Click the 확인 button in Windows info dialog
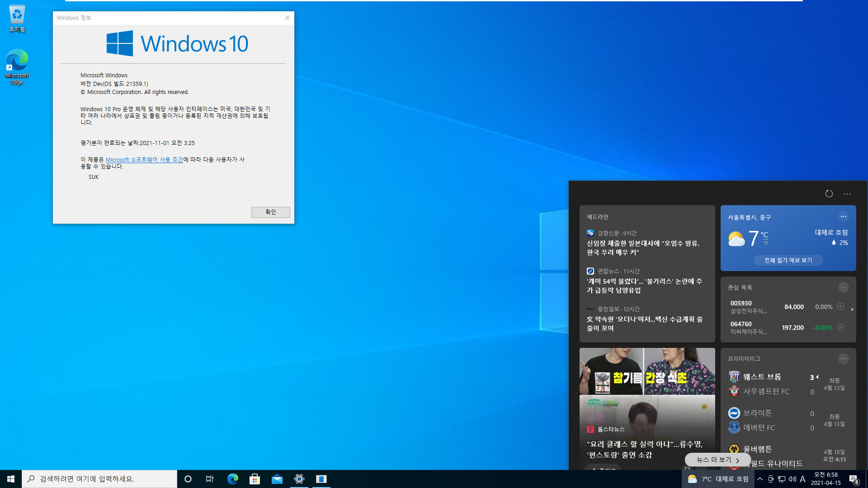Viewport: 868px width, 488px height. 270,212
